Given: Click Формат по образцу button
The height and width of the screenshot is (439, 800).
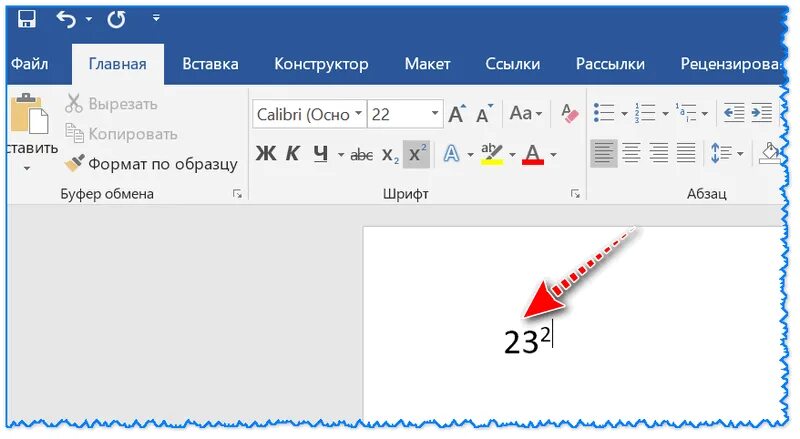Looking at the screenshot, I should 151,164.
